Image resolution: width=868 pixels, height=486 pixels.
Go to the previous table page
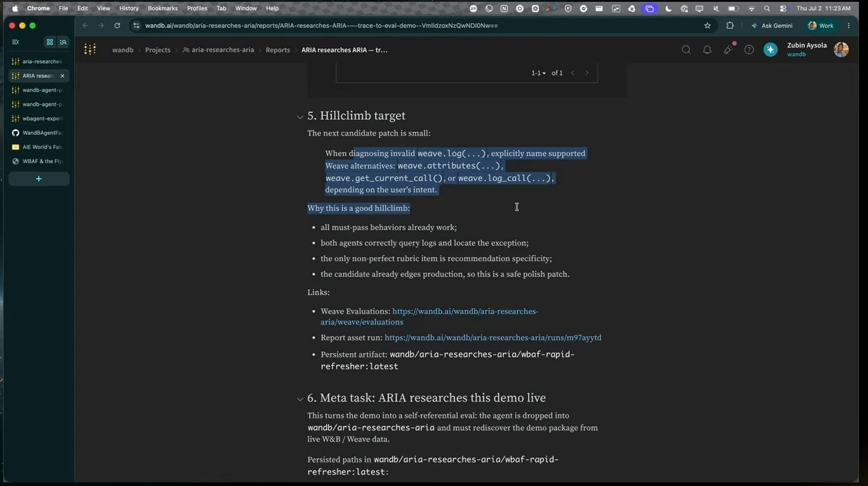pyautogui.click(x=573, y=73)
